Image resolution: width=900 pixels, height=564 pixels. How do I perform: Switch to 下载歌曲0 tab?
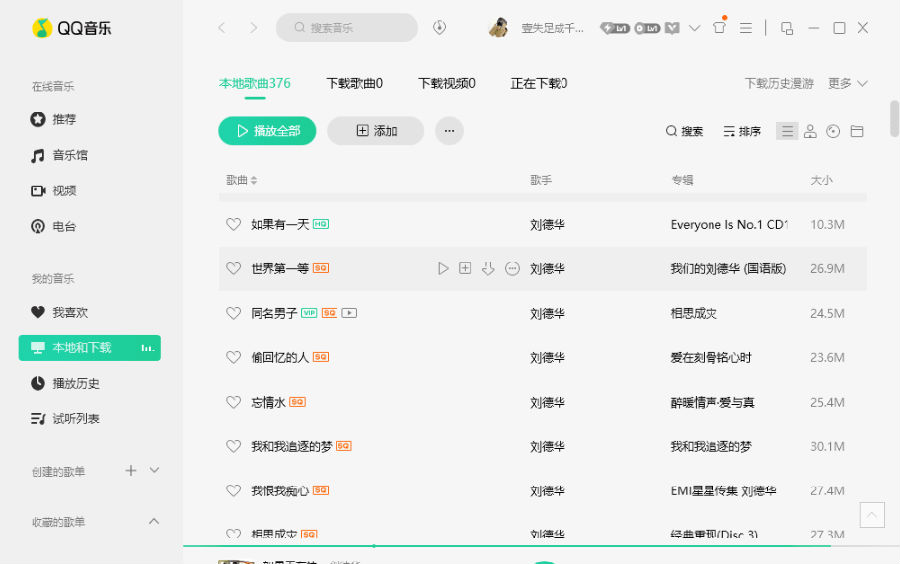[x=355, y=83]
